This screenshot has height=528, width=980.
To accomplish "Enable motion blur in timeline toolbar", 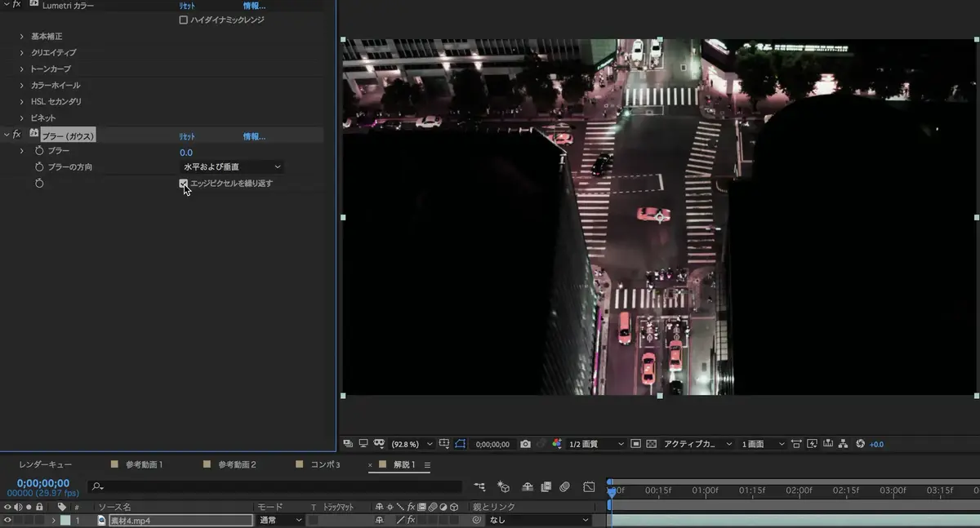I will (564, 487).
